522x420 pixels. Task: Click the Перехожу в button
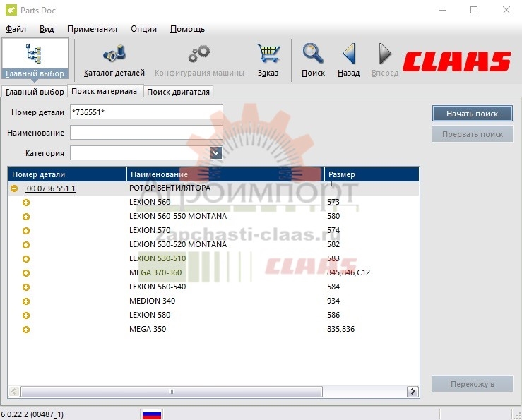coord(472,384)
